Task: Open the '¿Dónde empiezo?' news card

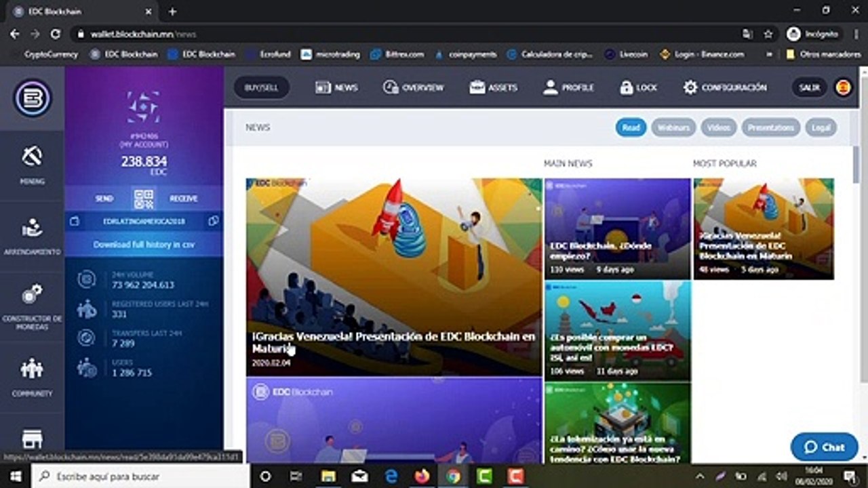Action: 617,228
